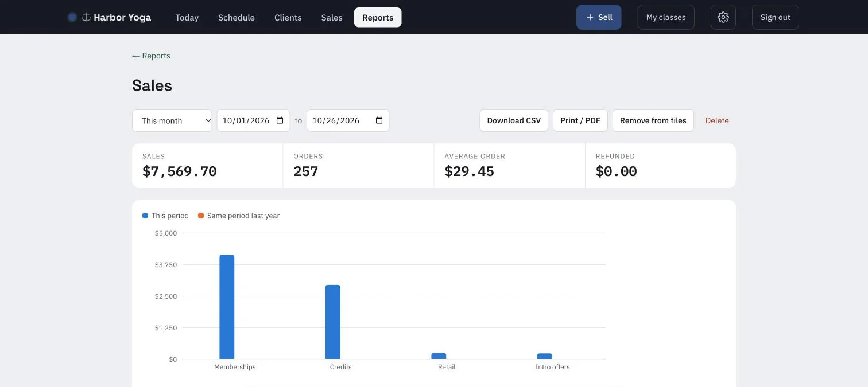Click Remove from tiles

(x=653, y=120)
